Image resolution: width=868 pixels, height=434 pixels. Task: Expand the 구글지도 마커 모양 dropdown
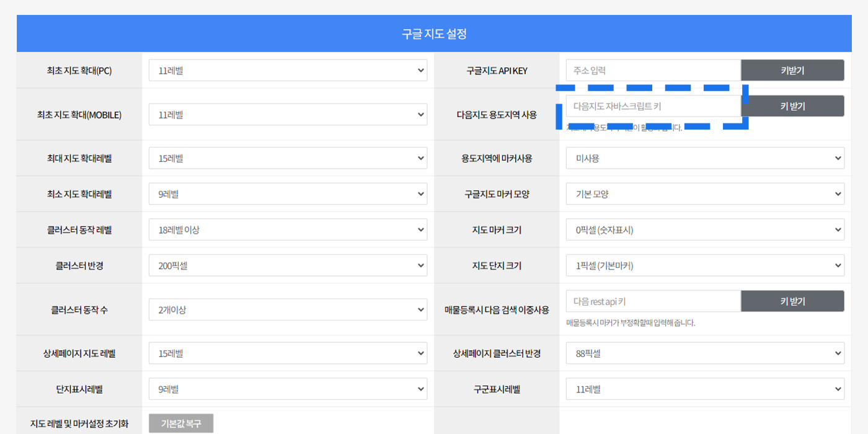[704, 194]
